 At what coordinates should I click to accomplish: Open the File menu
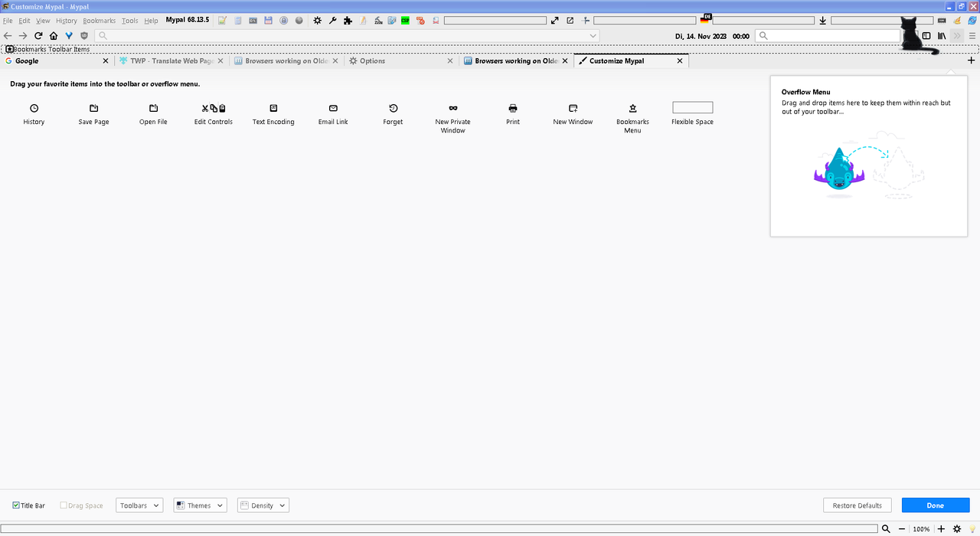8,21
